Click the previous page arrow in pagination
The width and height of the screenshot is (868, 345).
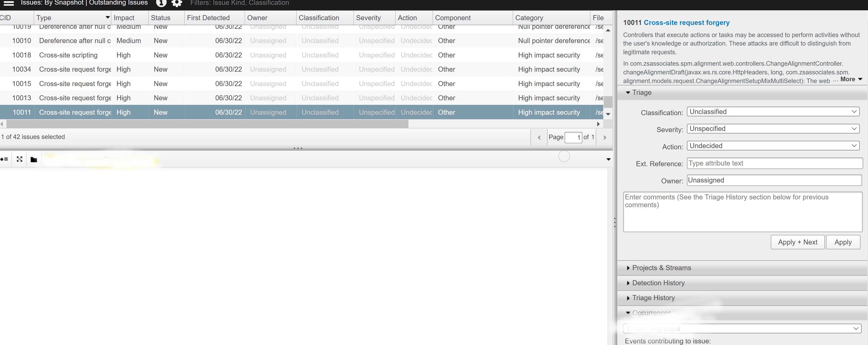(539, 137)
